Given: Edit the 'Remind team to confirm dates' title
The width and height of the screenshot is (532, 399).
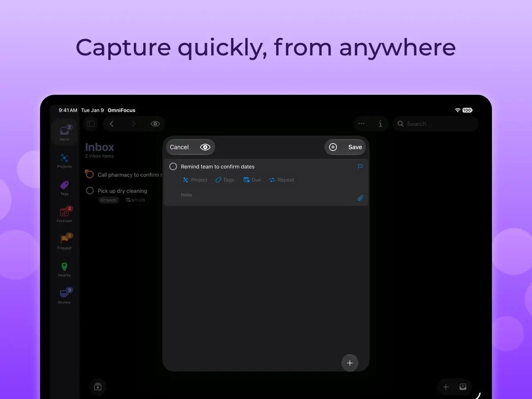Looking at the screenshot, I should tap(218, 167).
